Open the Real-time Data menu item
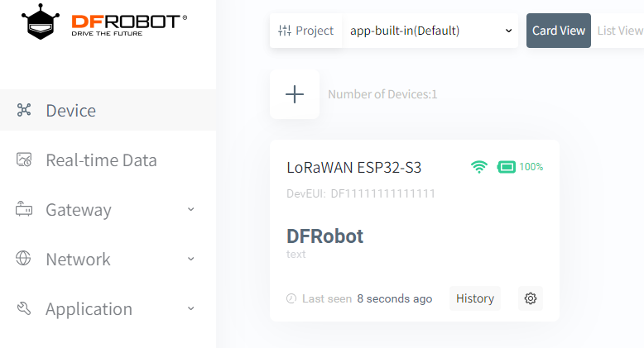The height and width of the screenshot is (348, 644). pos(101,160)
